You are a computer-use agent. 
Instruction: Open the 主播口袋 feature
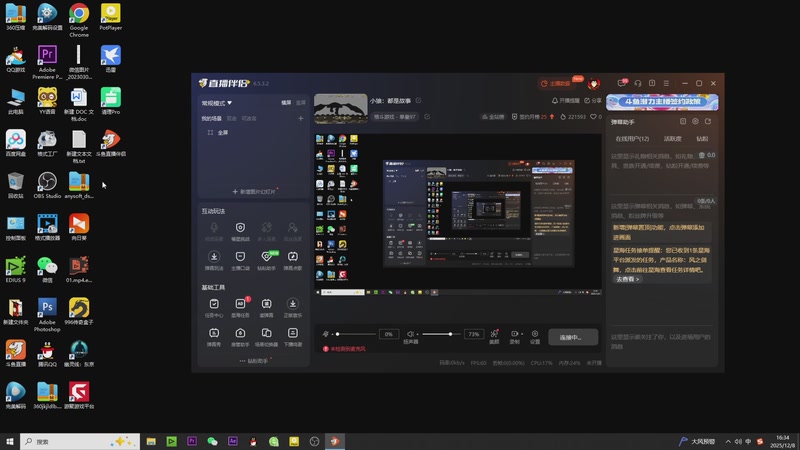click(x=240, y=260)
